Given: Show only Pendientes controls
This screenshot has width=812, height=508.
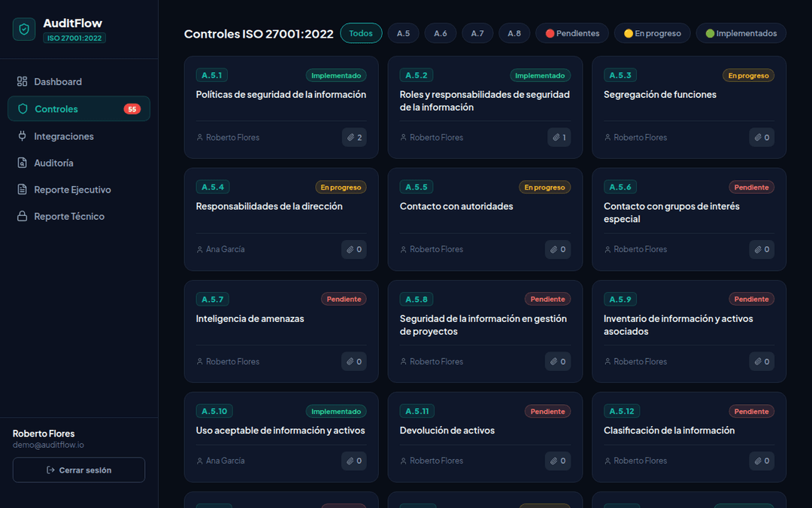Looking at the screenshot, I should click(572, 33).
